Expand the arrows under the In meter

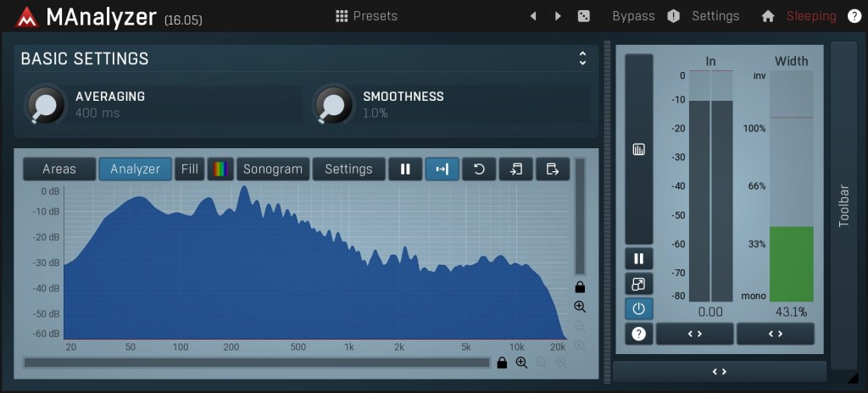point(694,334)
